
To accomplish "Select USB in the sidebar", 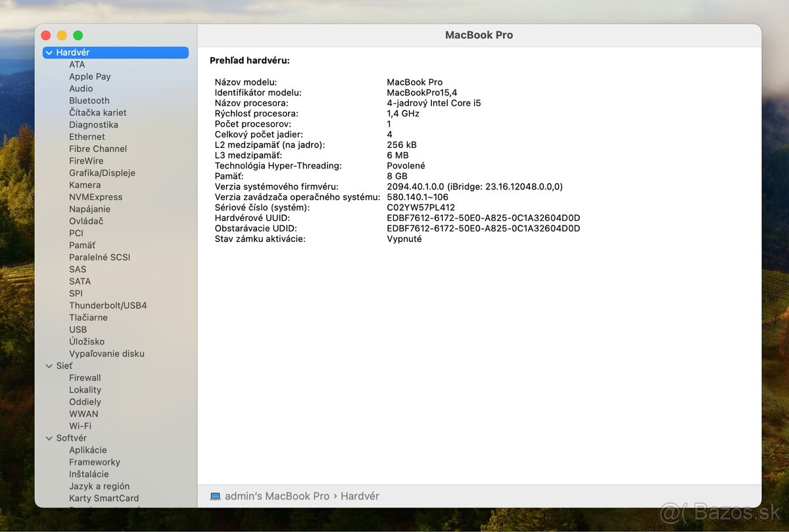I will pos(78,329).
